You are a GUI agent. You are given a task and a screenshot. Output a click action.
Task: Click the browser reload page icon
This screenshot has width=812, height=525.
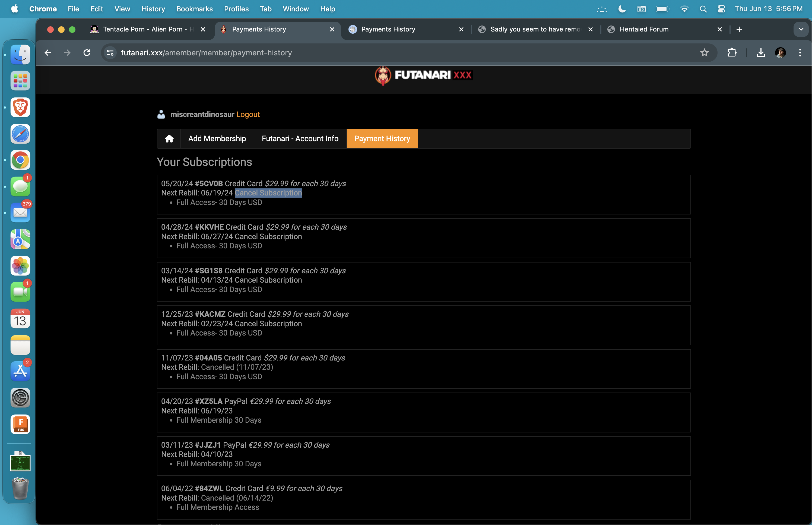tap(87, 52)
